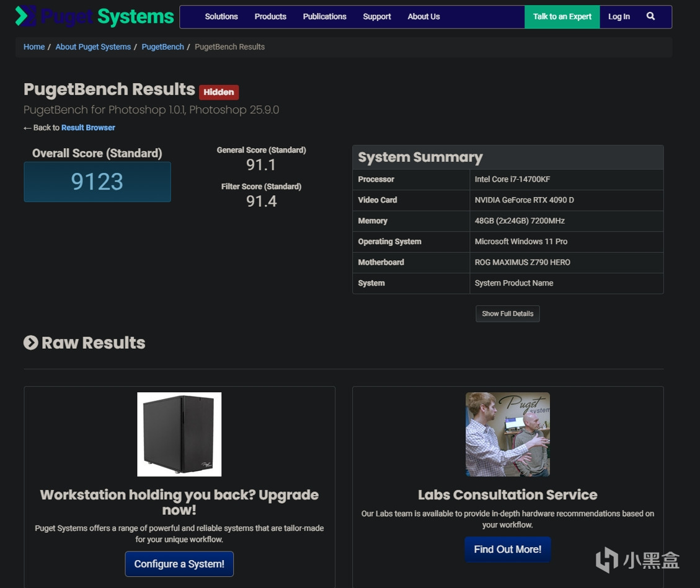The height and width of the screenshot is (588, 700).
Task: Open PugetBench breadcrumb link
Action: (162, 47)
